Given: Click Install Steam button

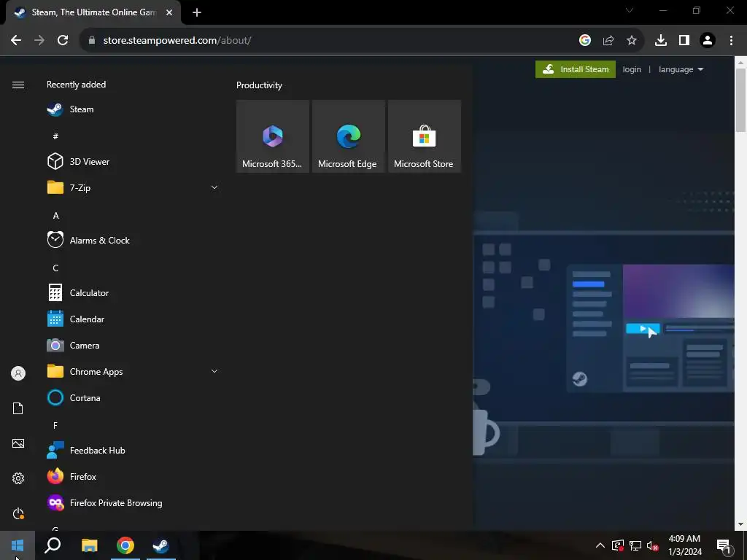Looking at the screenshot, I should 576,69.
